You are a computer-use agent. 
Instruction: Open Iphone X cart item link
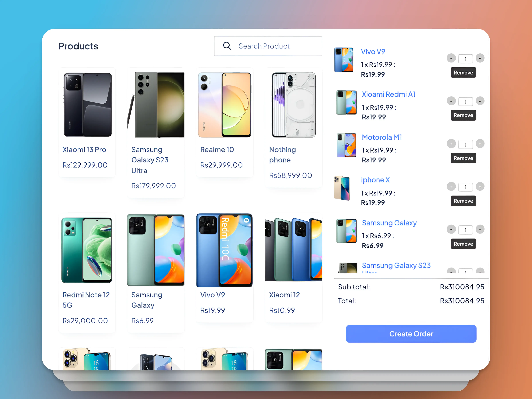(375, 180)
